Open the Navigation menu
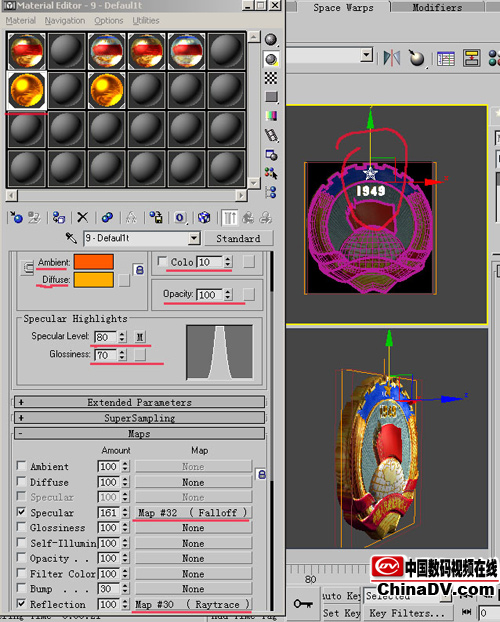 click(x=65, y=20)
